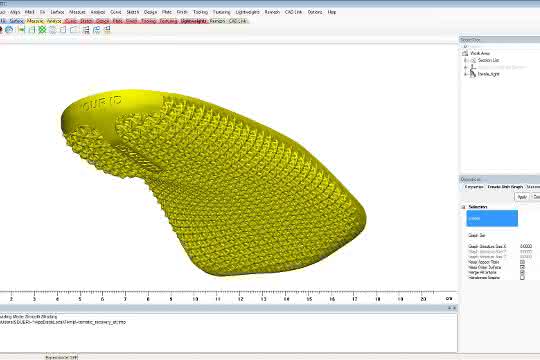Click the Apply button
The image size is (540, 360).
522,197
